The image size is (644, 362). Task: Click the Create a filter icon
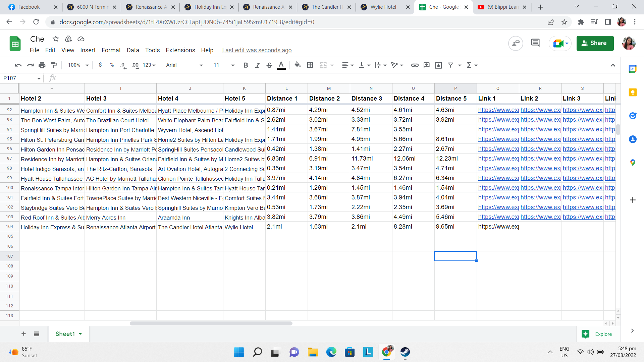point(450,65)
